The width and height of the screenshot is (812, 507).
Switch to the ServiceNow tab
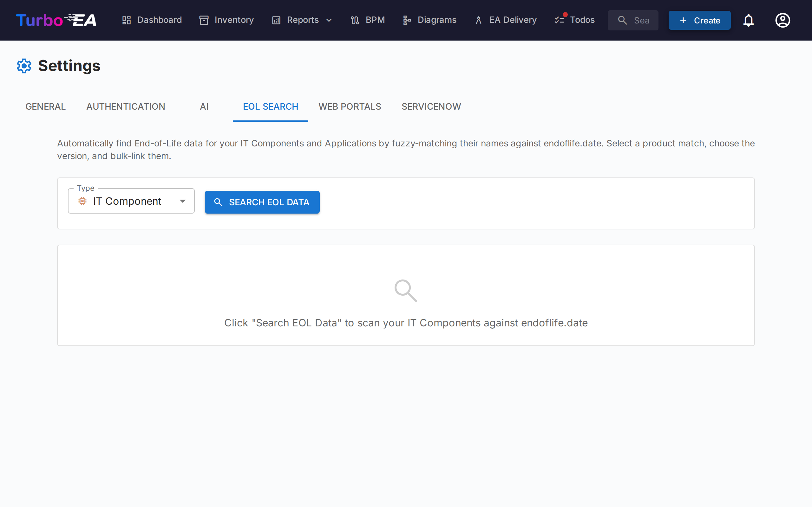[x=431, y=107]
